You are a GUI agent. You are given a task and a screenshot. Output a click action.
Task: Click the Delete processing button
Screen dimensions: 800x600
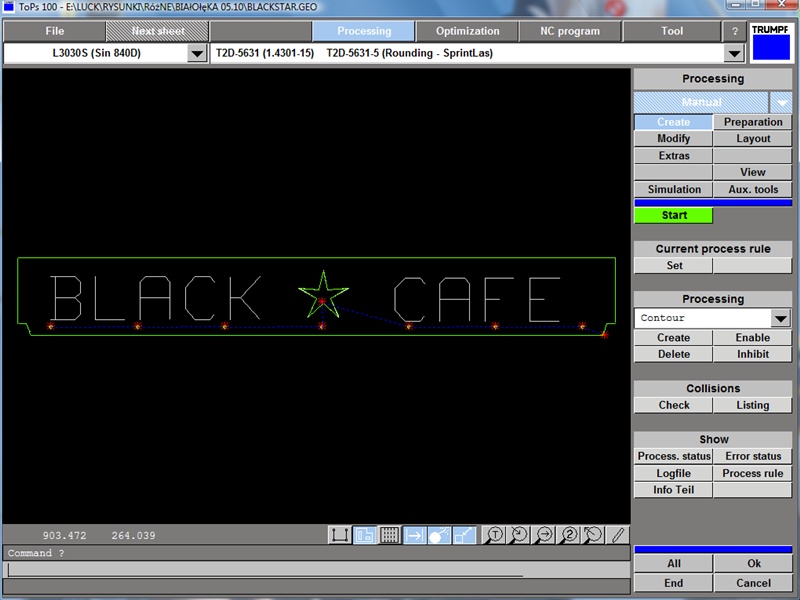point(673,354)
